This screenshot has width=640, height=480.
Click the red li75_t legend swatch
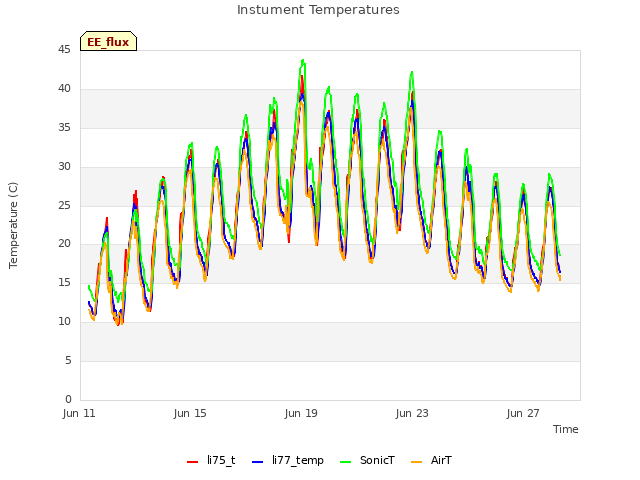click(192, 462)
